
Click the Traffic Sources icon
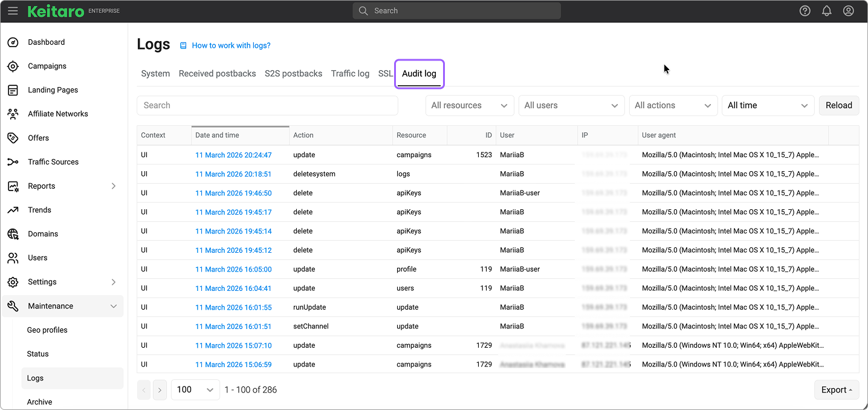(13, 162)
